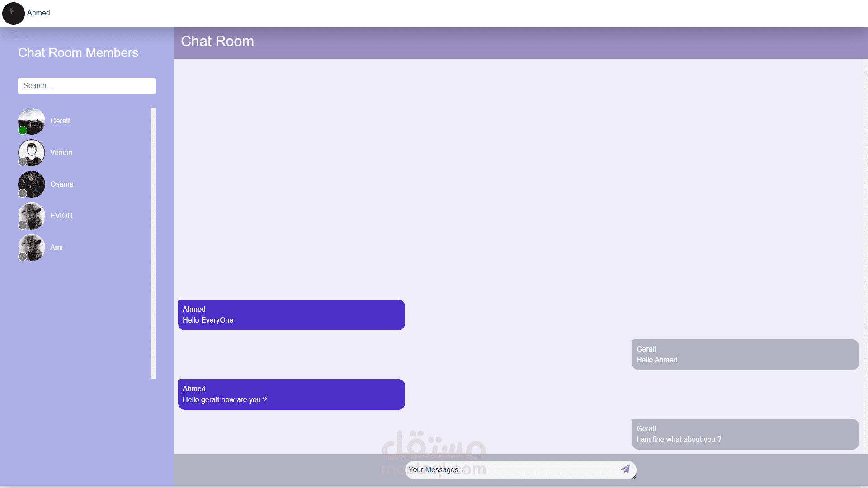Viewport: 868px width, 488px height.
Task: Click Geralt's reply Hello Ahmed bubble
Action: [745, 355]
